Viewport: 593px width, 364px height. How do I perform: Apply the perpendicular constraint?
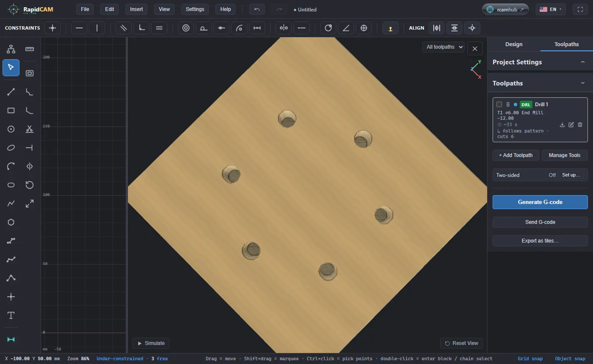[141, 28]
